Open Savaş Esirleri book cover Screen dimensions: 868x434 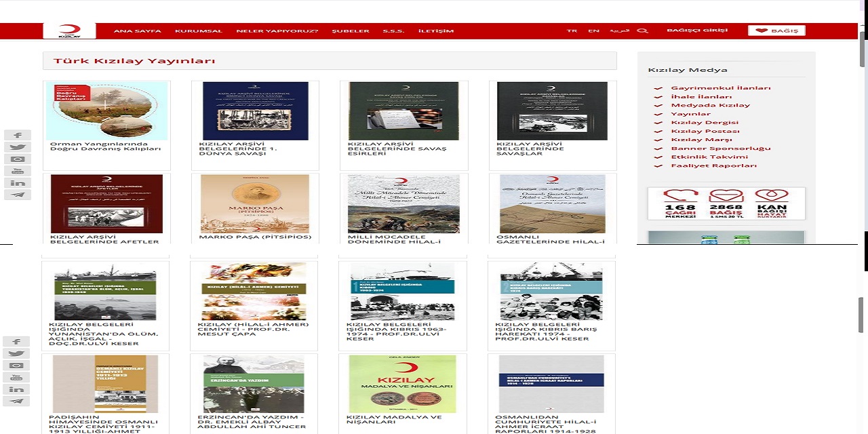403,111
